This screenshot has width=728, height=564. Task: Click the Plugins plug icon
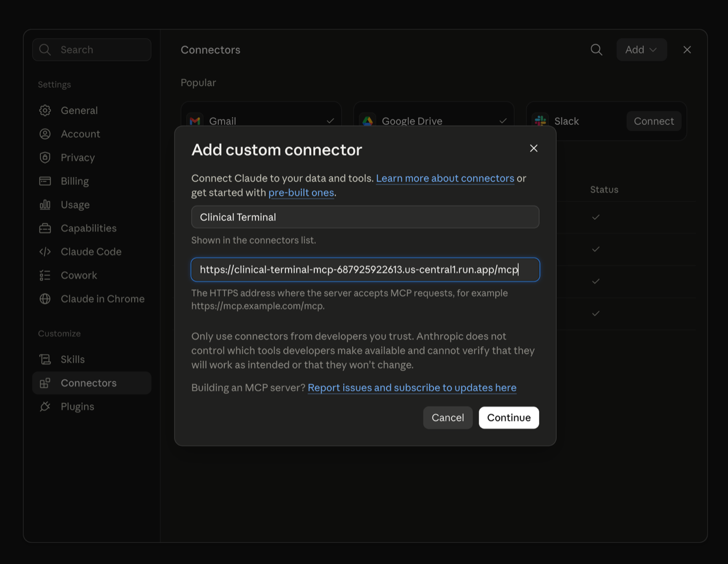click(x=45, y=407)
